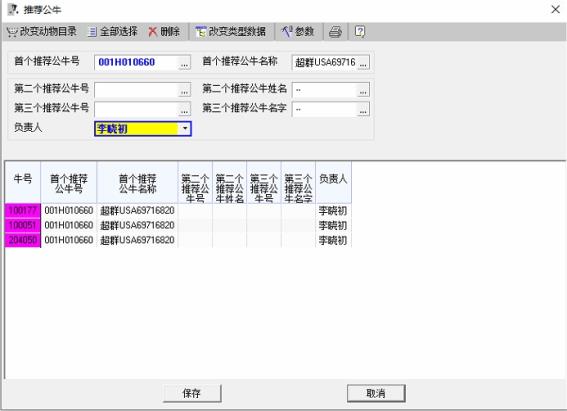Screen dimensions: 567x411
Task: Expand the 负责人 dropdown arrow
Action: (185, 129)
